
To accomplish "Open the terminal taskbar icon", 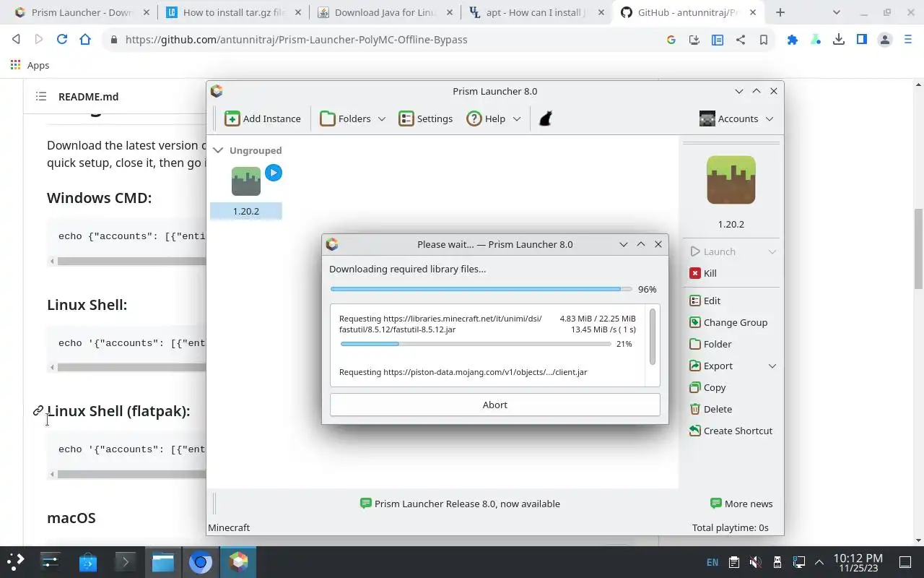I will click(126, 561).
